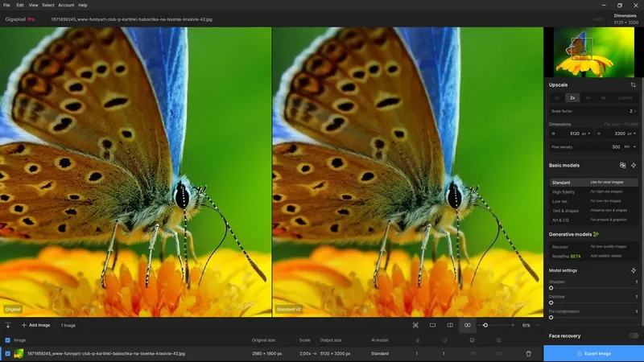
Task: Click the auto settings icon beside Model settings
Action: 634,270
